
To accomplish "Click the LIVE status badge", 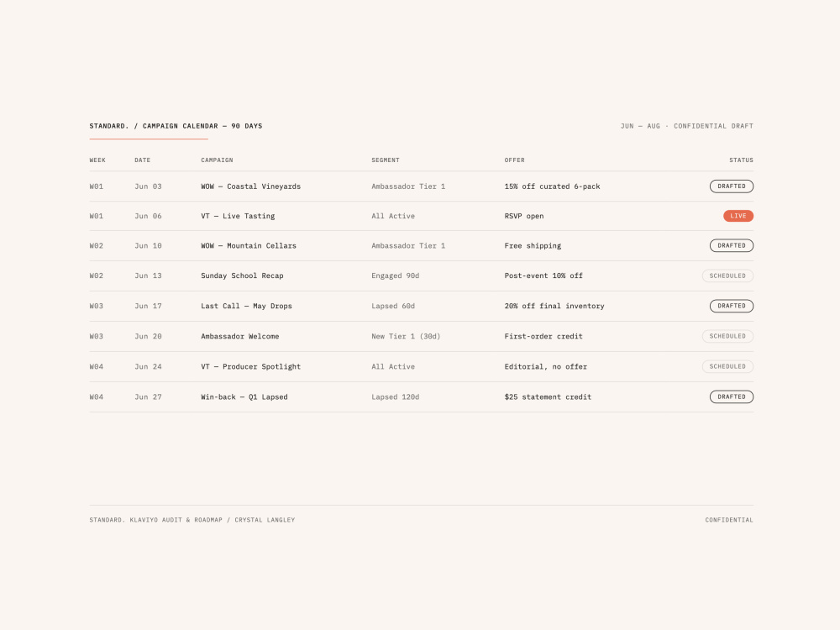I will click(x=738, y=216).
